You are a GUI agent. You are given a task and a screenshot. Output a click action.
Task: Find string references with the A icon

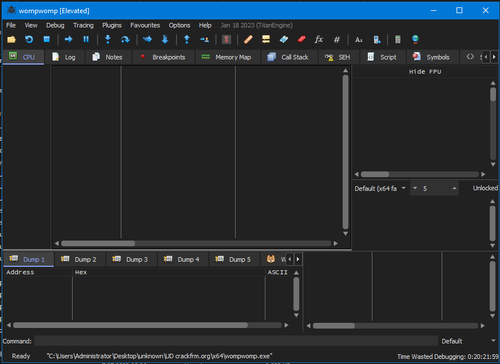pyautogui.click(x=359, y=39)
